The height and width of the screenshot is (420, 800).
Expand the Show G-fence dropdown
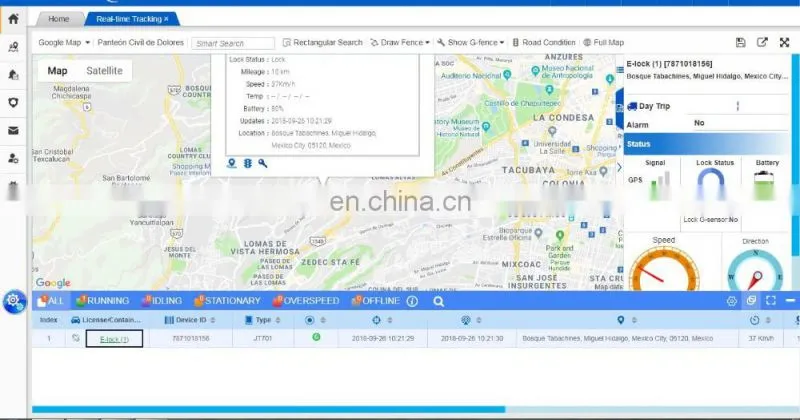(x=470, y=42)
